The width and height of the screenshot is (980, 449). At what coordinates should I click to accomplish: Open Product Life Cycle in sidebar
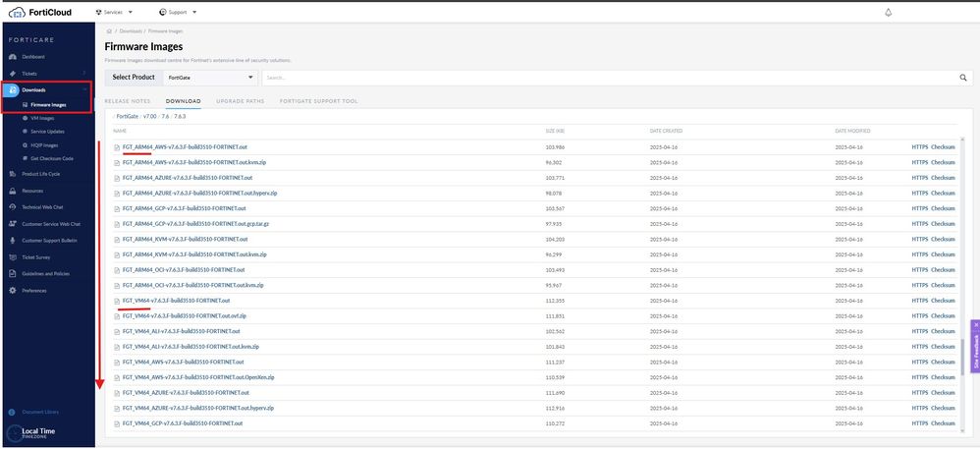40,174
